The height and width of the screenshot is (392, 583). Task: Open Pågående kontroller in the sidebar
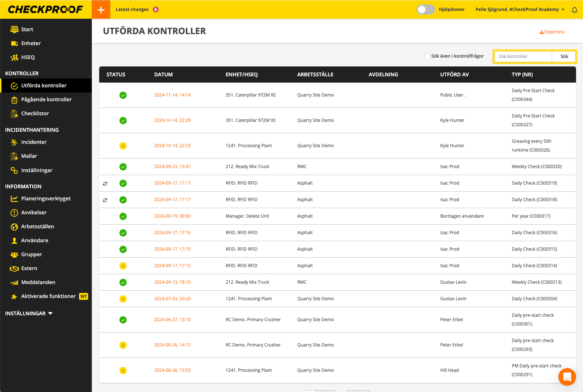[46, 99]
